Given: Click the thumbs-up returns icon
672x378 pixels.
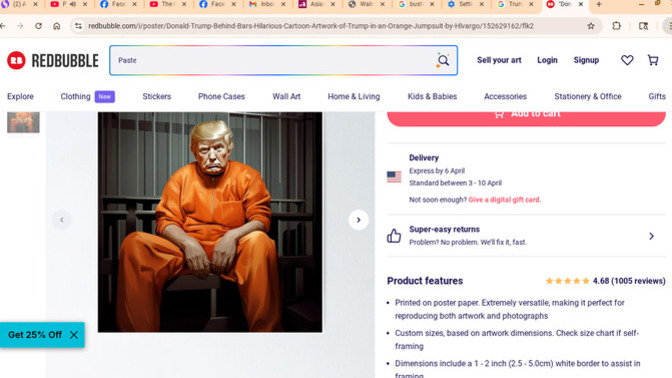Looking at the screenshot, I should tap(394, 236).
